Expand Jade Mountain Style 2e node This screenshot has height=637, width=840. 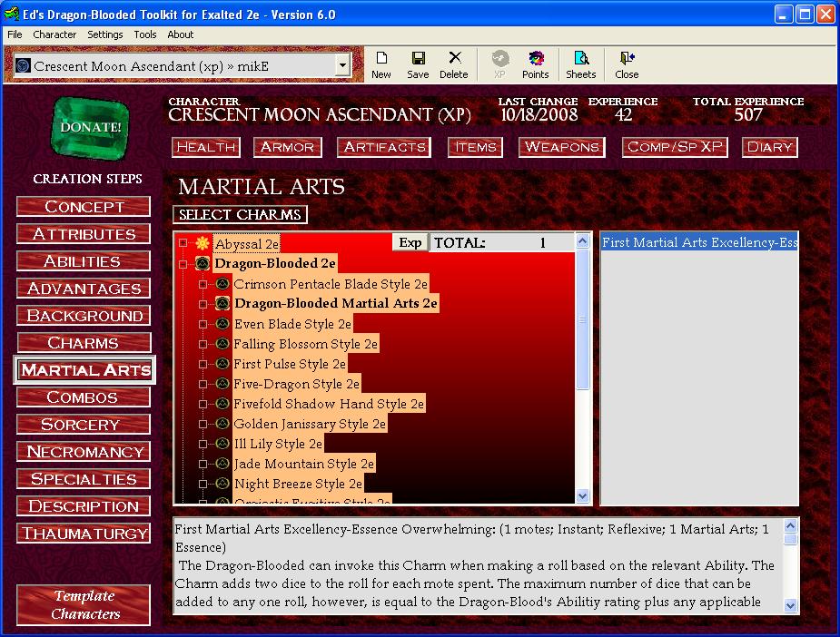click(203, 464)
